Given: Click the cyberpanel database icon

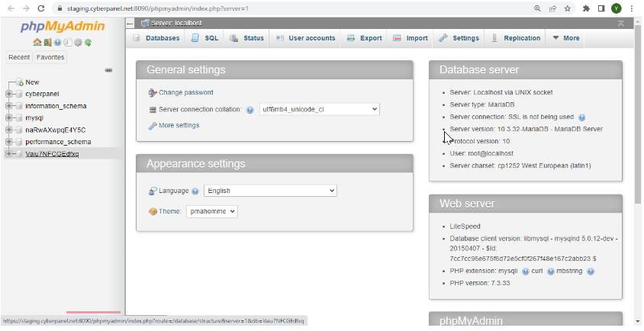Looking at the screenshot, I should click(x=19, y=94).
